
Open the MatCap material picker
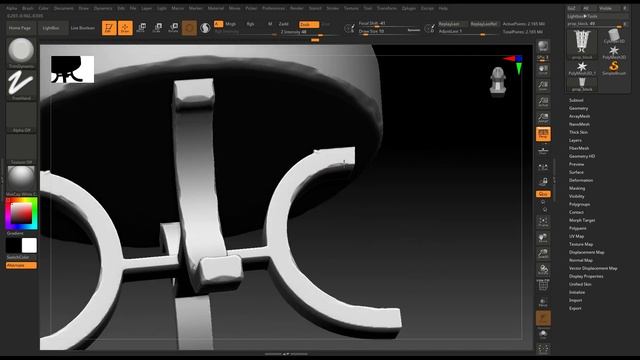pos(21,181)
